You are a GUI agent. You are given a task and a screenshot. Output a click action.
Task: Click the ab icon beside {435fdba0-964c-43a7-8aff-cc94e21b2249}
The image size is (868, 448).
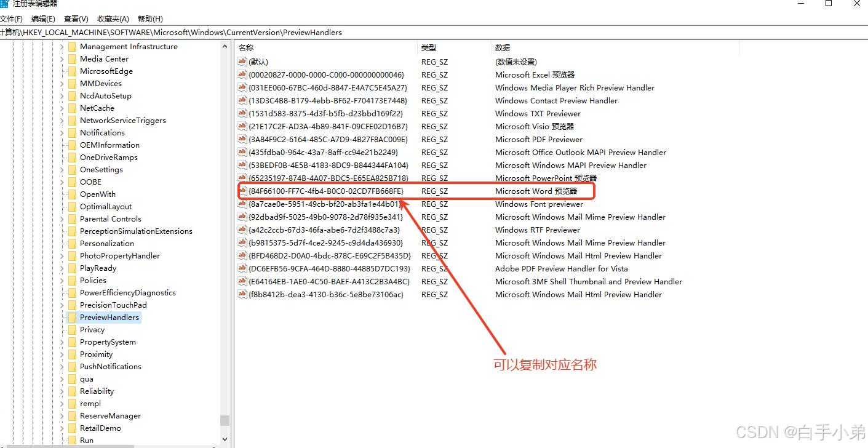(x=242, y=152)
